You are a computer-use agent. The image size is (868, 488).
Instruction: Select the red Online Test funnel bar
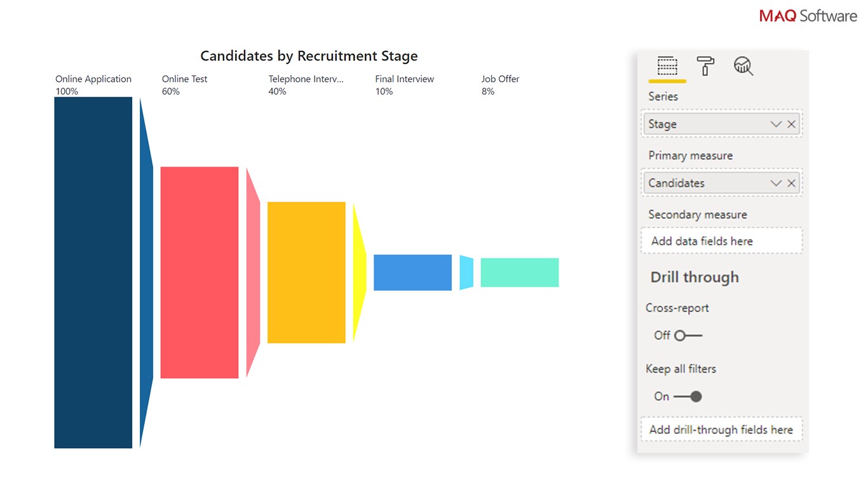[200, 273]
